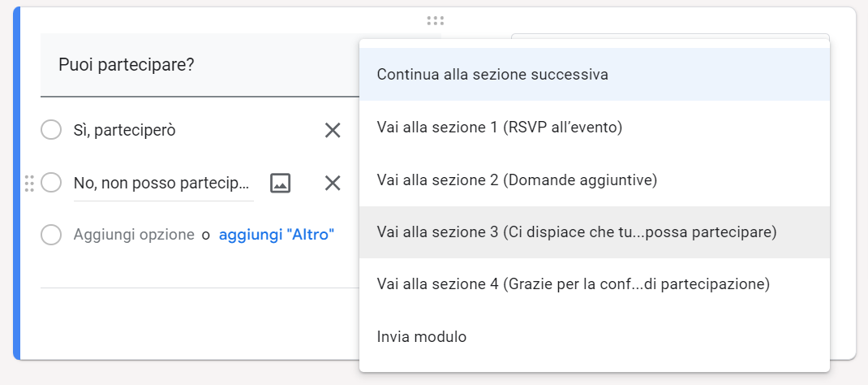Image resolution: width=868 pixels, height=385 pixels.
Task: Remove the "Sì, parteciperò" option
Action: pos(333,130)
